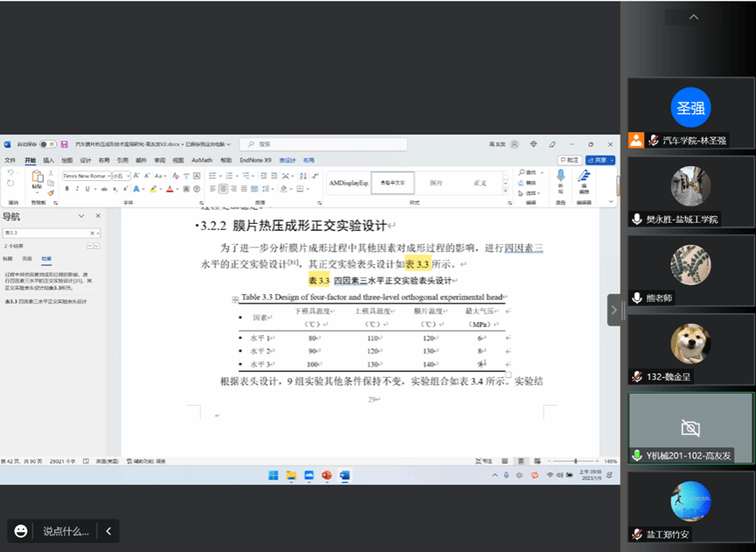The width and height of the screenshot is (756, 552).
Task: Select the Center alignment icon
Action: point(222,188)
